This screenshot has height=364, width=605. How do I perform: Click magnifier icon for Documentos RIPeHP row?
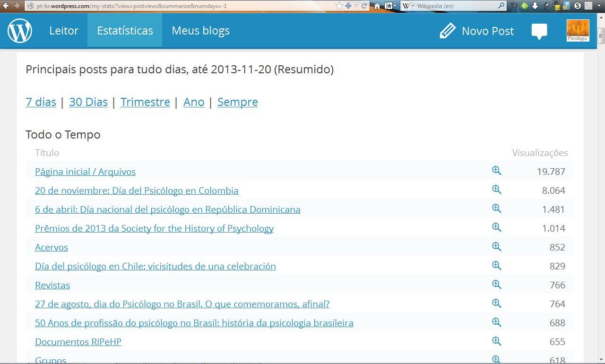(496, 341)
